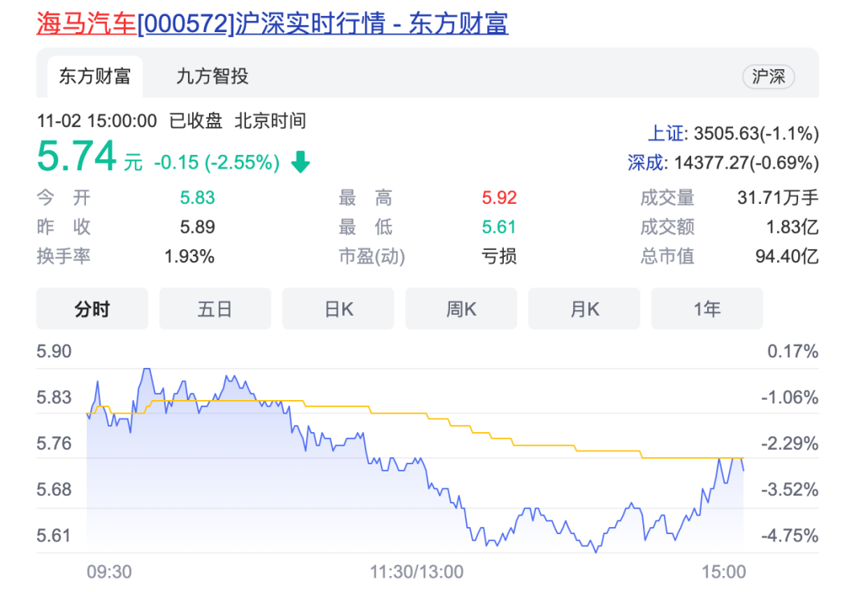
Task: Switch to the 九方智投 tab
Action: [x=212, y=76]
